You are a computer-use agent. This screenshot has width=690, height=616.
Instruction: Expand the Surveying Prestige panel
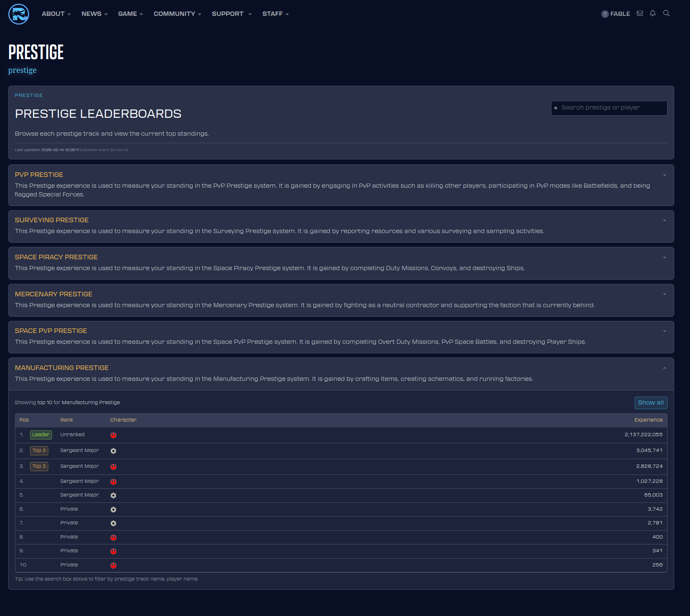665,221
